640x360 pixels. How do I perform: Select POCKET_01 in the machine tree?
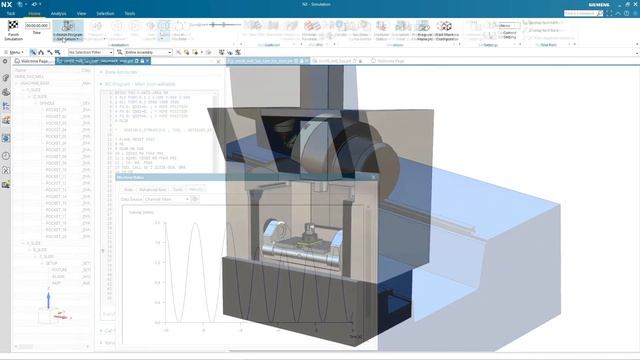point(56,110)
